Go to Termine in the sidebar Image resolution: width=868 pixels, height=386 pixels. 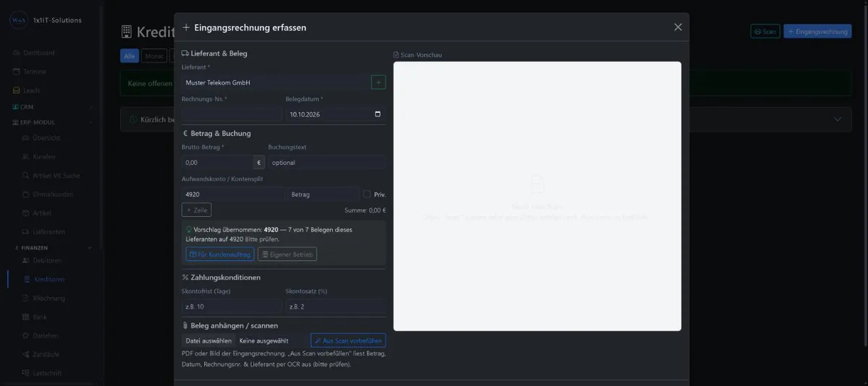coord(35,72)
